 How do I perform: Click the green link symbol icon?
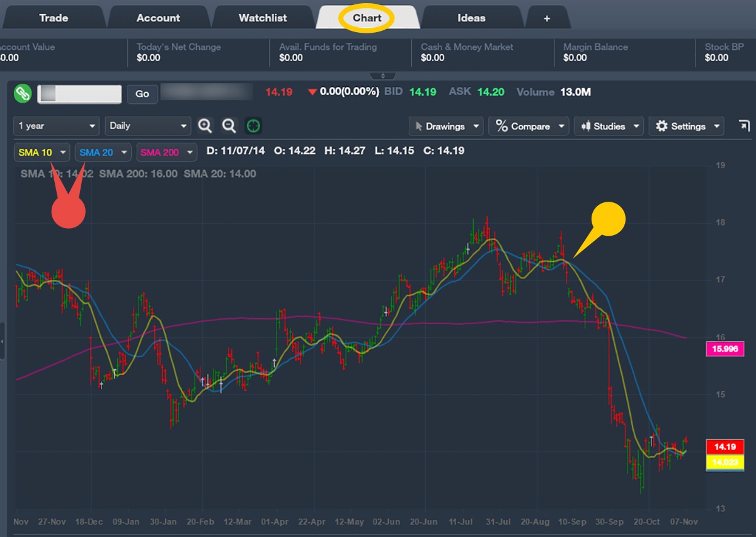point(23,93)
